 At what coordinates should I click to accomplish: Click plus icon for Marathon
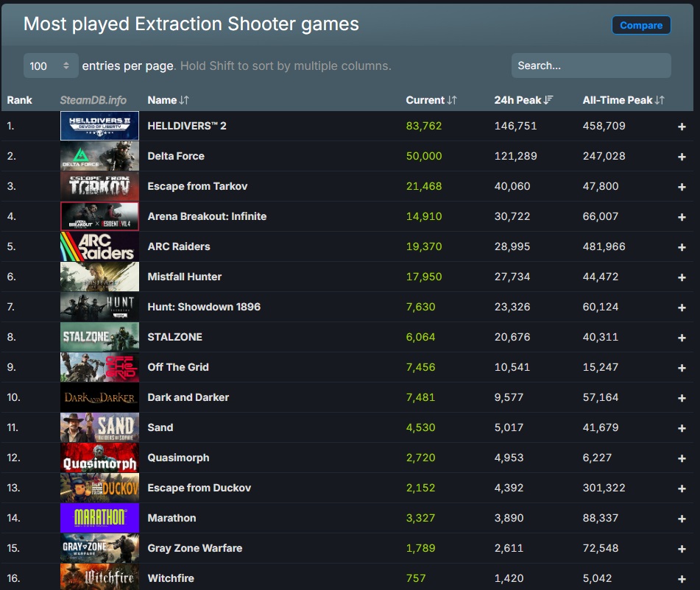pyautogui.click(x=682, y=519)
